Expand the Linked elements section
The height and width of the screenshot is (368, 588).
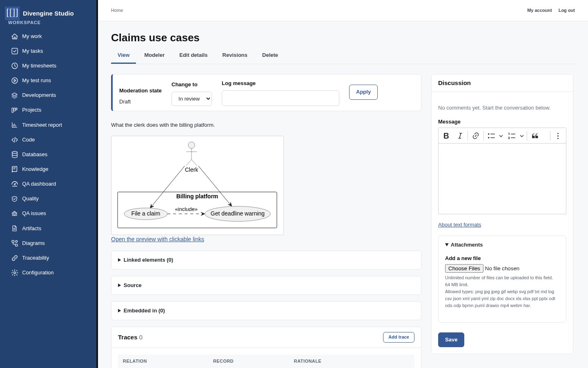point(266,260)
